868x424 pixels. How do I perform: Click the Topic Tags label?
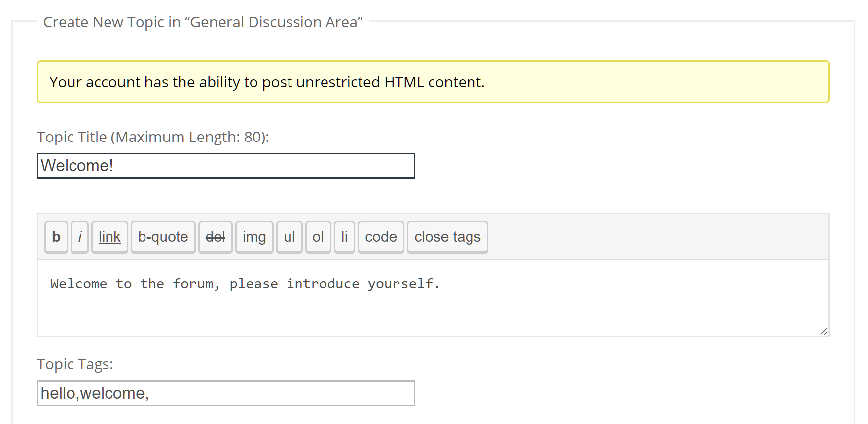click(x=75, y=364)
